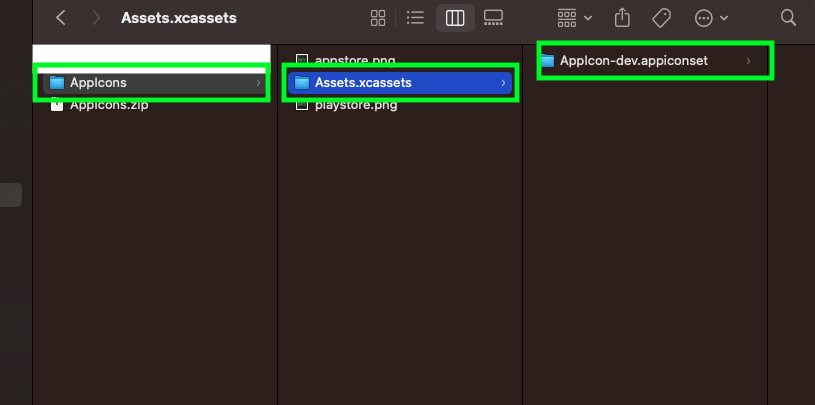Image resolution: width=815 pixels, height=405 pixels.
Task: Expand the AppIcons folder chevron
Action: tap(258, 83)
